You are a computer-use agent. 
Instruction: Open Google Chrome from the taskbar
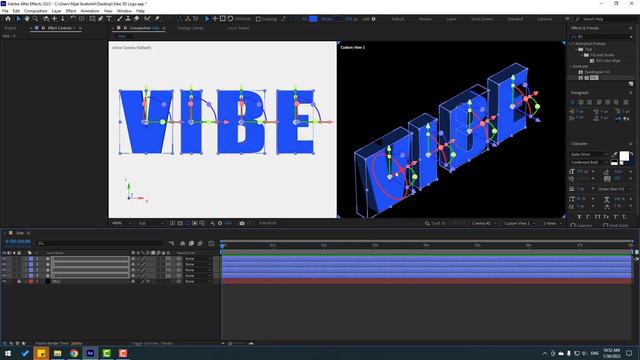tap(74, 353)
